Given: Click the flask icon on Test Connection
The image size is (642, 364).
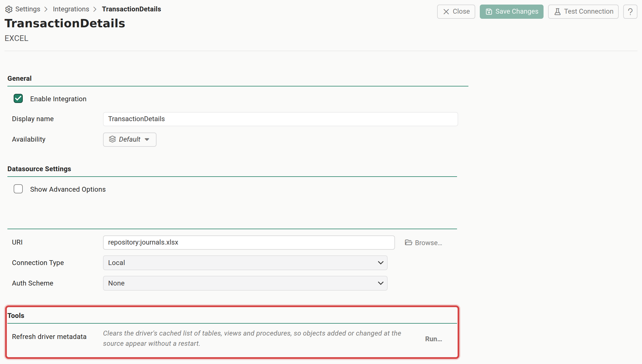Looking at the screenshot, I should point(557,12).
